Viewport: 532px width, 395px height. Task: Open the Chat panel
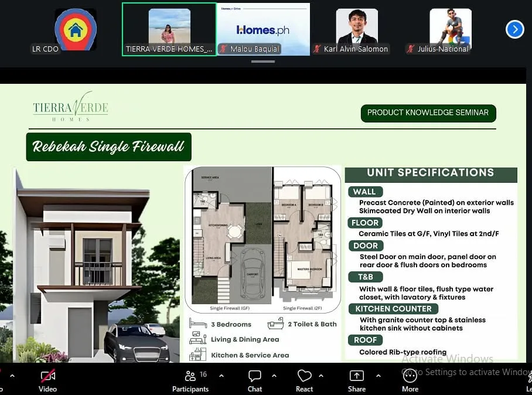tap(255, 381)
